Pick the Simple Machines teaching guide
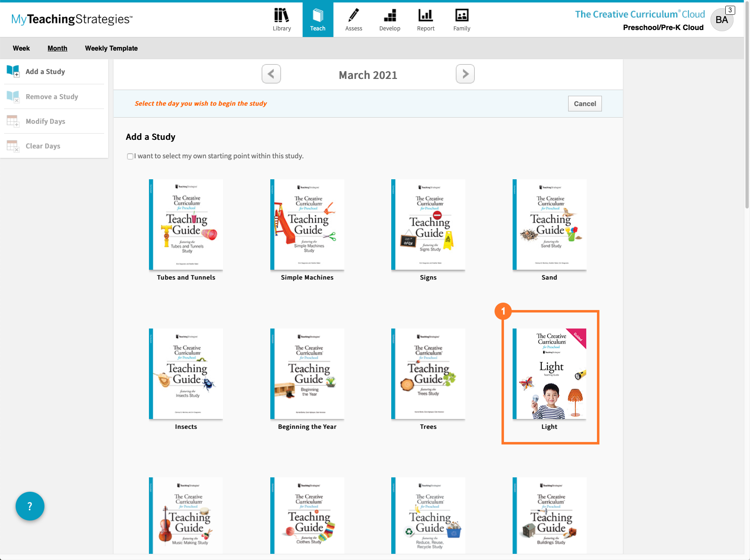The image size is (750, 560). (307, 224)
